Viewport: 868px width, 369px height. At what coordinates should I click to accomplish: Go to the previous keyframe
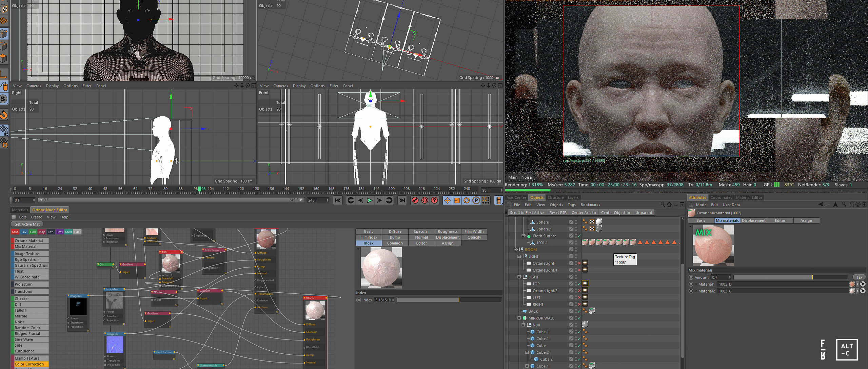pyautogui.click(x=351, y=200)
